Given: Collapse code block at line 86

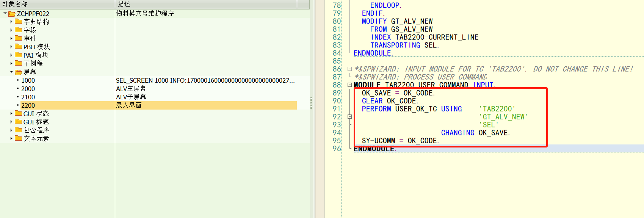Looking at the screenshot, I should [x=349, y=69].
